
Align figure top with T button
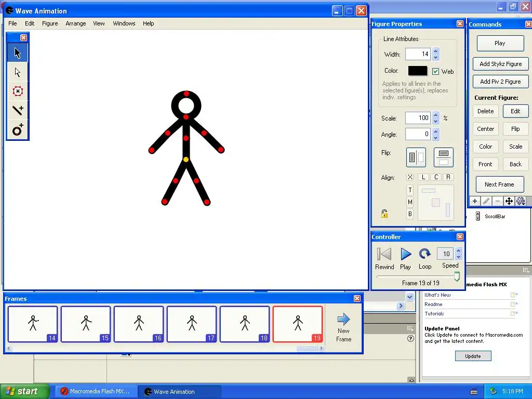click(x=410, y=190)
